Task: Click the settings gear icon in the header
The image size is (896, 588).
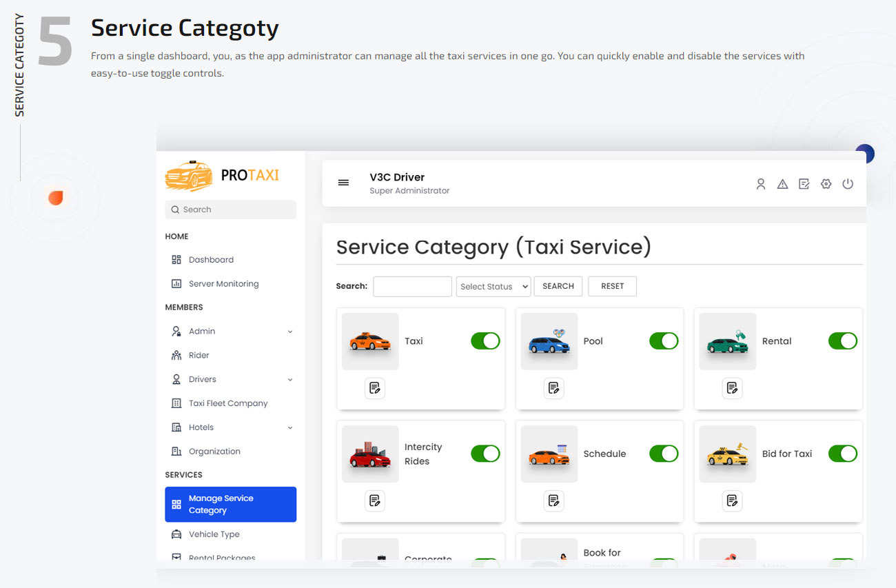Action: pos(826,183)
